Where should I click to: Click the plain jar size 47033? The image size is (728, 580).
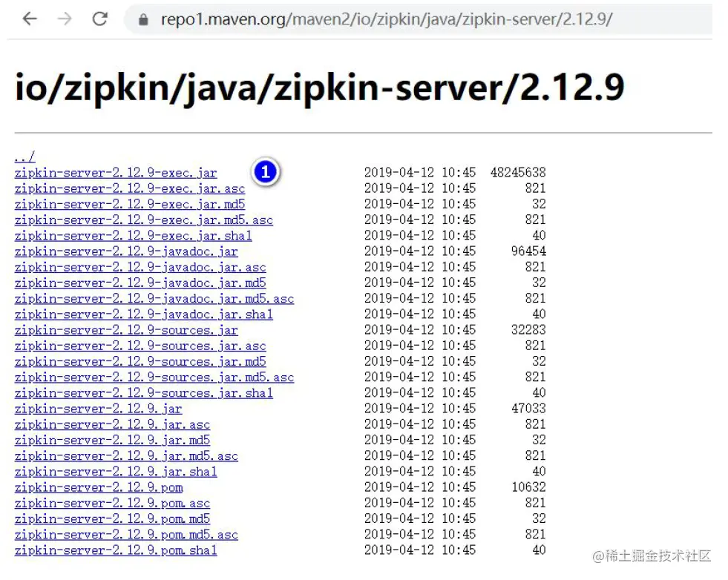click(x=529, y=409)
